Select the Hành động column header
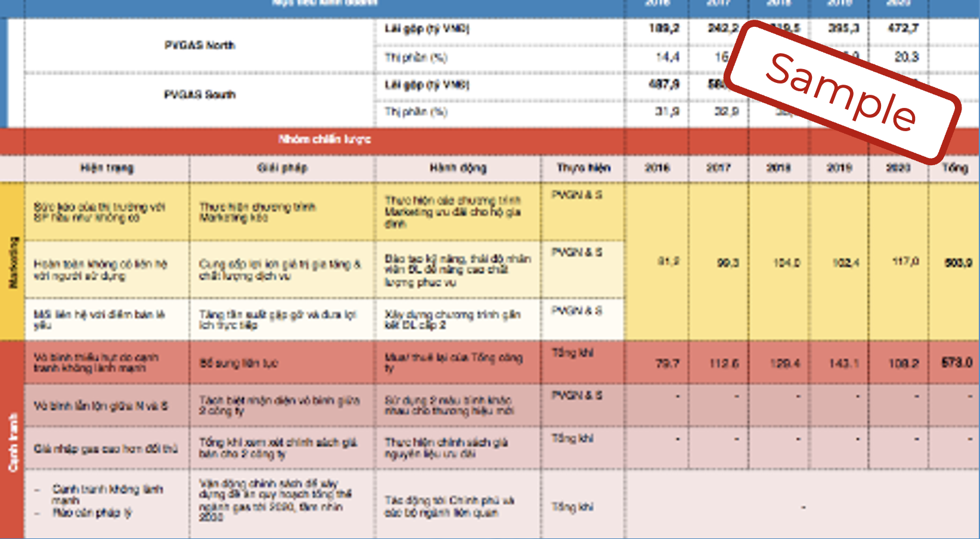 click(458, 168)
